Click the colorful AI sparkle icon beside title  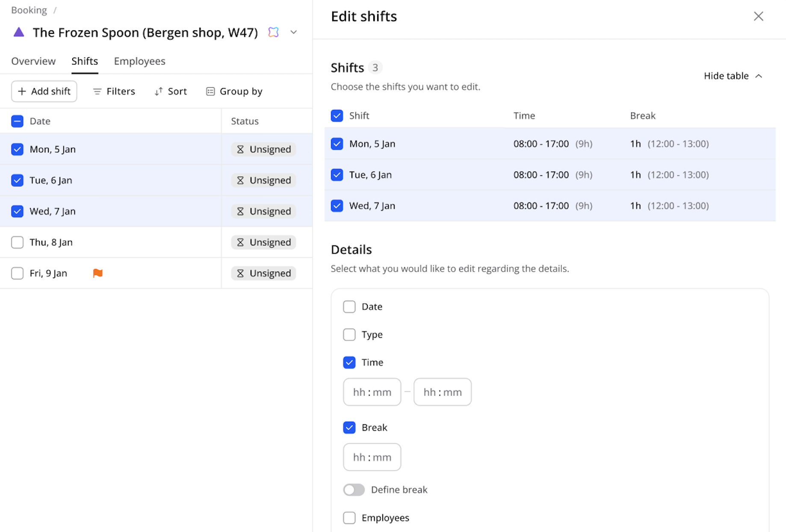tap(273, 32)
